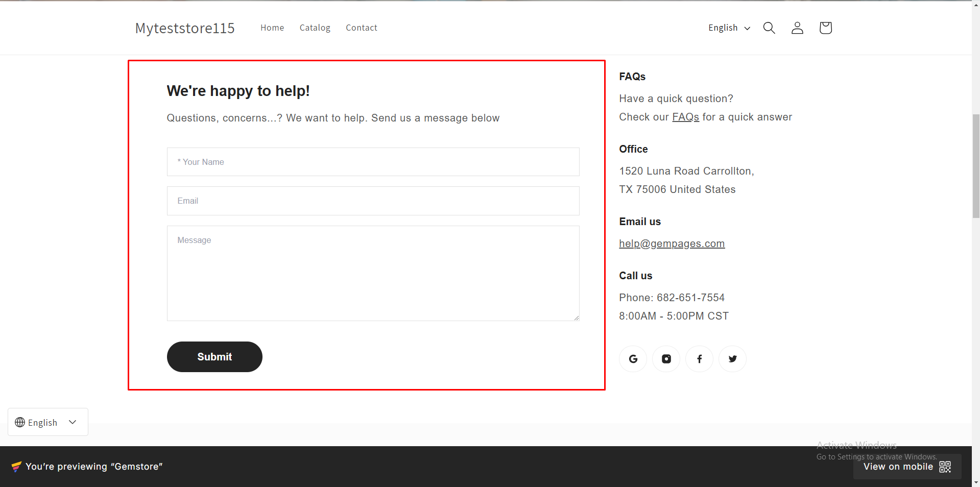Click the Gemstore logo in the preview bar
The width and height of the screenshot is (980, 487).
(16, 466)
